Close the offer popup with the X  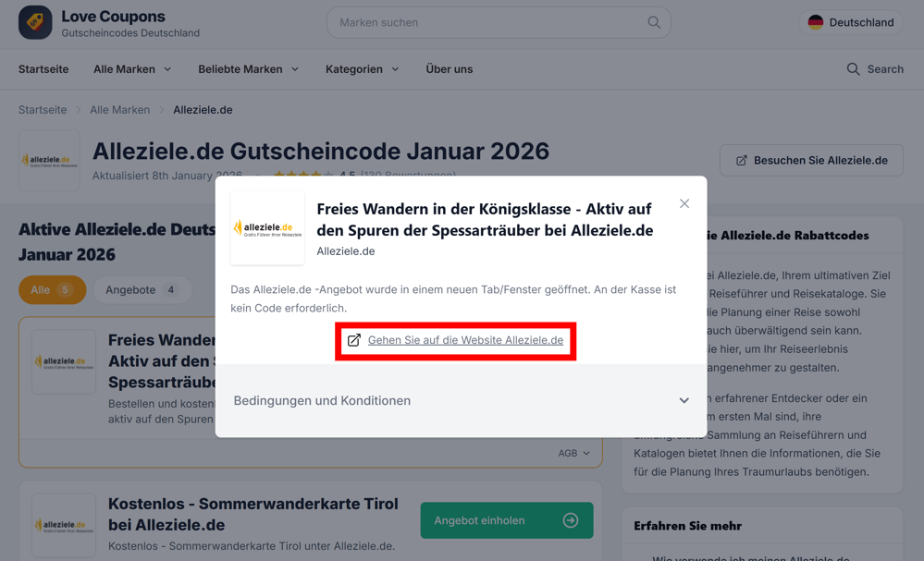[x=684, y=203]
